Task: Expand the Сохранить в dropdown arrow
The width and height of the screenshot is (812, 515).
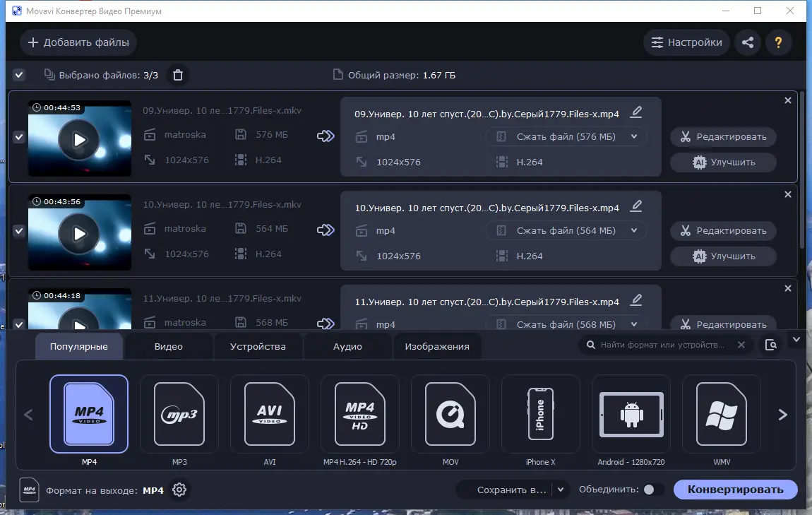Action: pos(561,490)
